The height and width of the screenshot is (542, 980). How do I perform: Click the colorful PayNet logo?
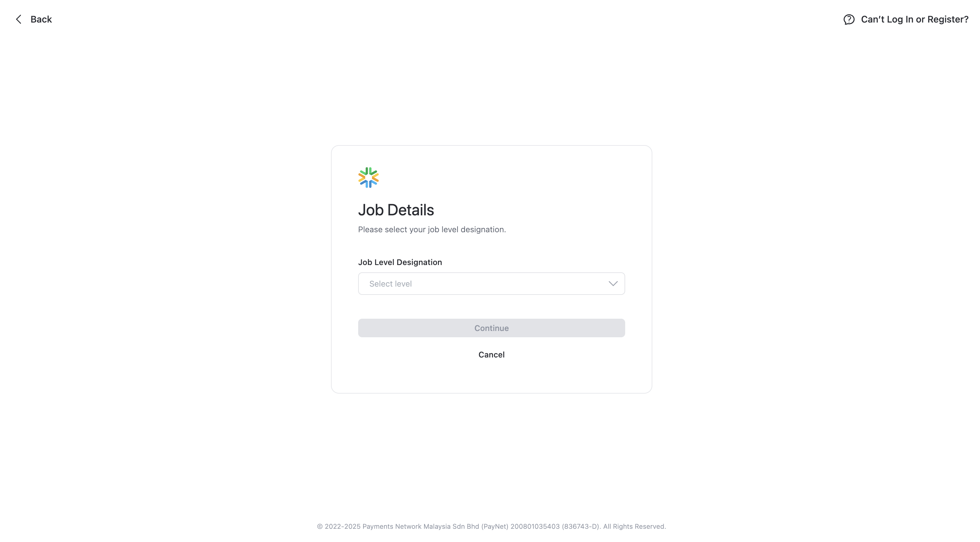coord(368,178)
